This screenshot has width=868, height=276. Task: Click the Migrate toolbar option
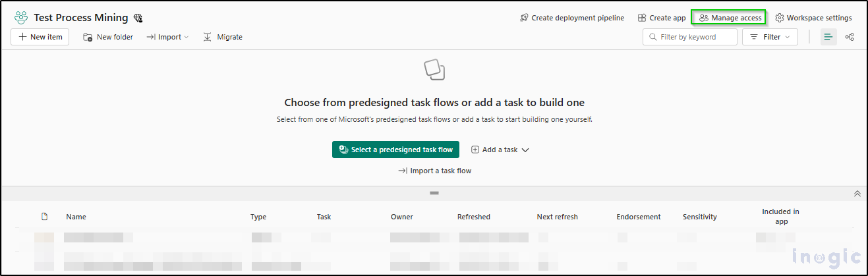tap(223, 37)
